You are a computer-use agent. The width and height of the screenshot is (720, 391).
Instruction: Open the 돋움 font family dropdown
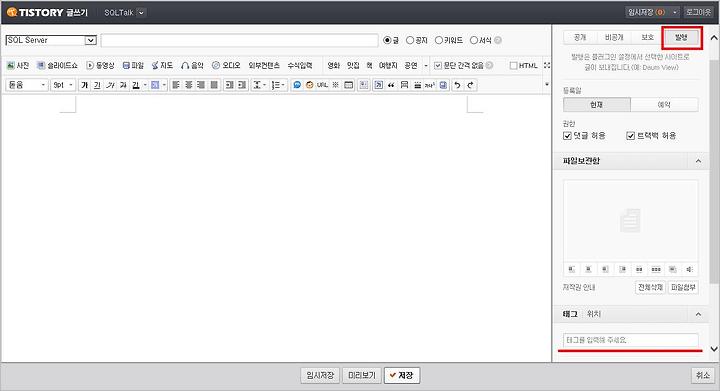point(27,85)
